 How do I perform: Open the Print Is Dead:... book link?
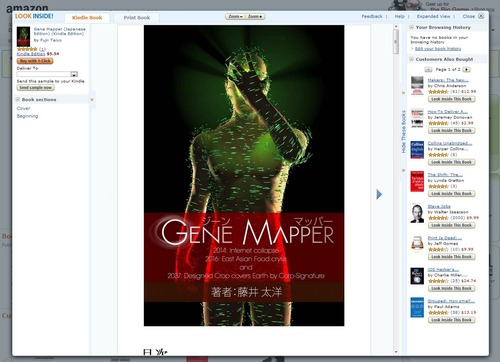[x=445, y=238]
